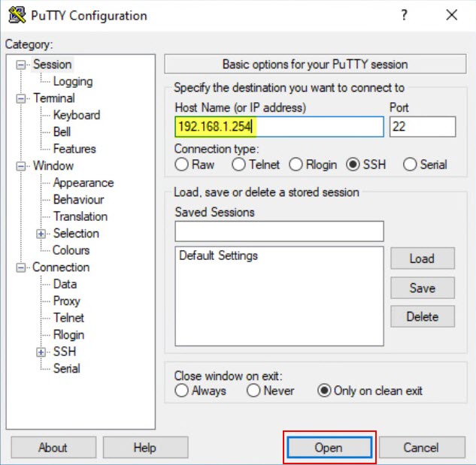Image resolution: width=476 pixels, height=465 pixels.
Task: Collapse the Session tree node
Action: [21, 65]
